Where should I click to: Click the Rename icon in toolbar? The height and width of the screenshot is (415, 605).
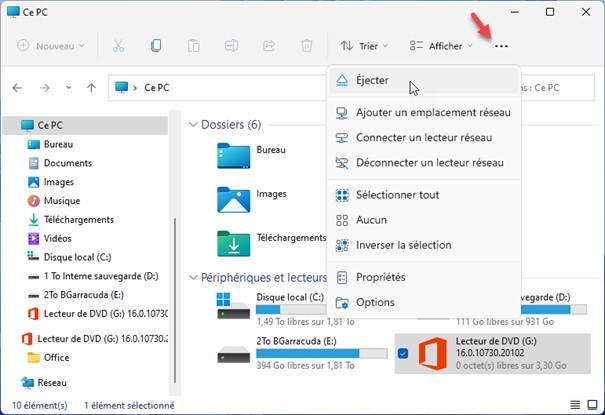(x=232, y=46)
